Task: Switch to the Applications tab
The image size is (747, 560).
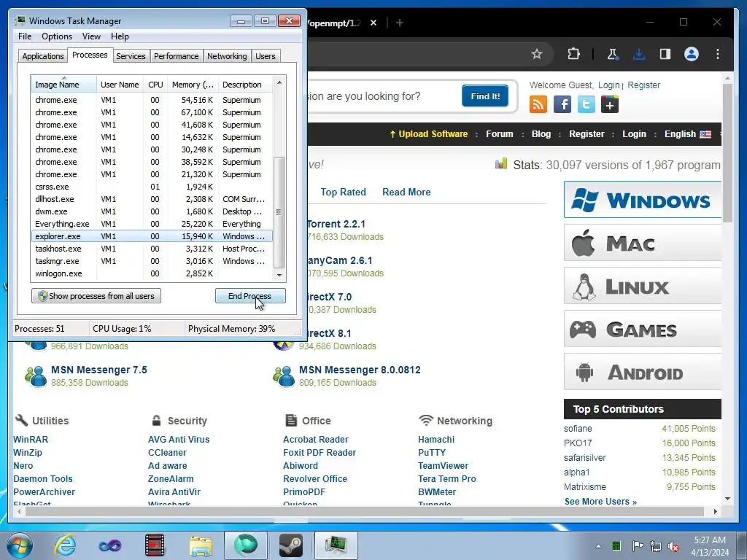Action: 43,55
